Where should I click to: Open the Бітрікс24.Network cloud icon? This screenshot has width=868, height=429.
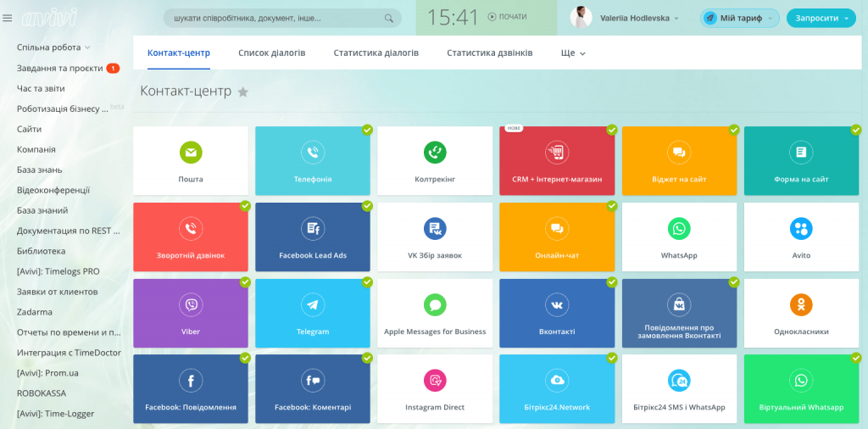557,381
